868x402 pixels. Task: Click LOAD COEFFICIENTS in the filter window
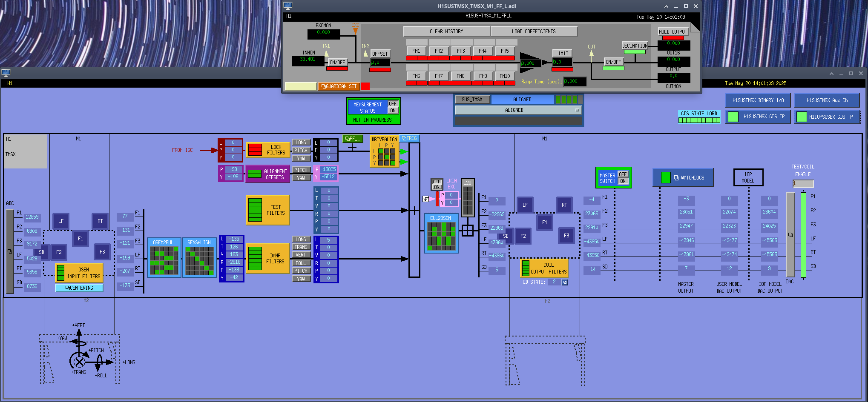[x=534, y=31]
